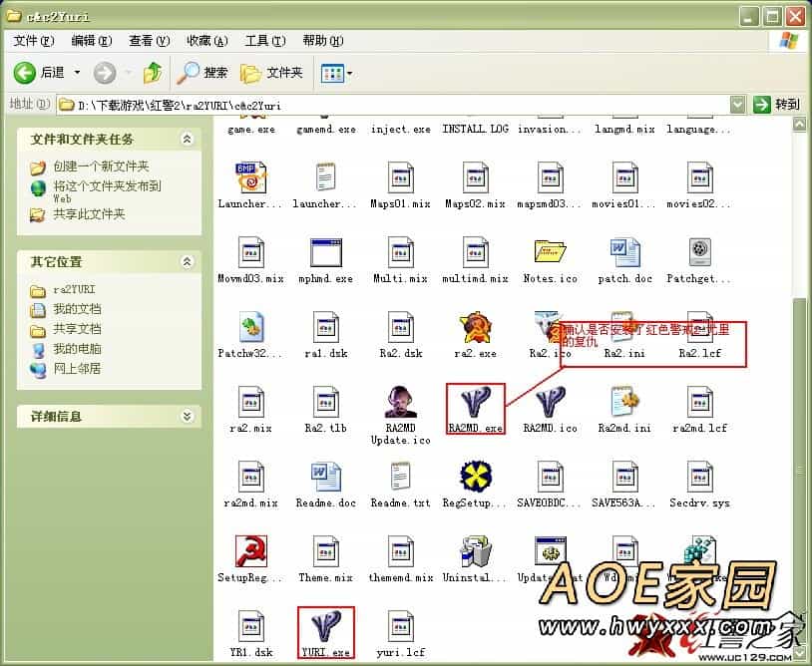This screenshot has height=666, width=812.
Task: Collapse the 其它位置 panel
Action: coord(187,261)
